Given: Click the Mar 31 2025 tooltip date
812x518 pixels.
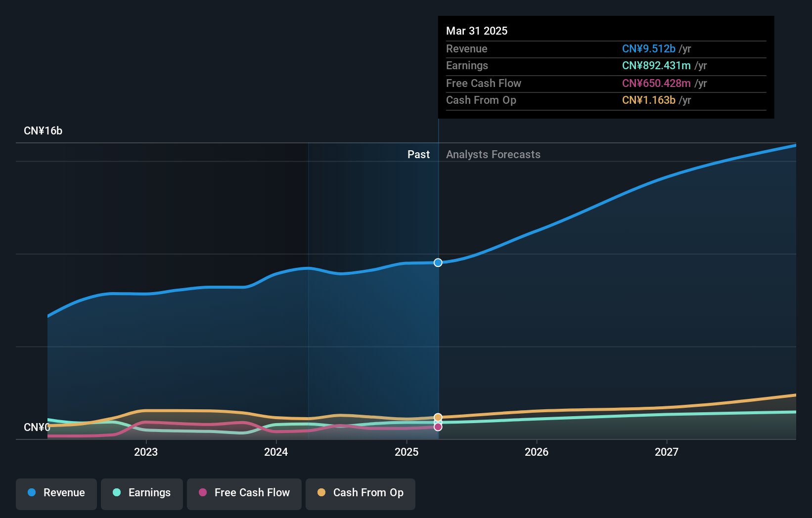Looking at the screenshot, I should 477,31.
